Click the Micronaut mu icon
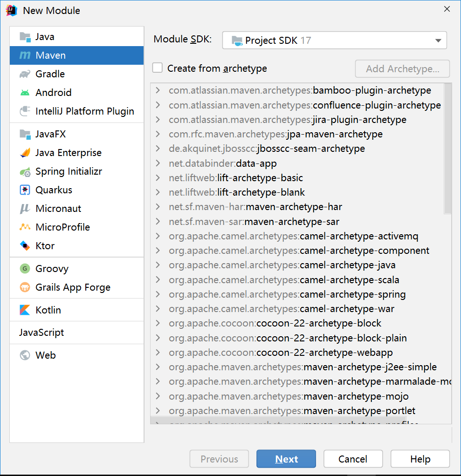The height and width of the screenshot is (476, 461). pyautogui.click(x=25, y=209)
